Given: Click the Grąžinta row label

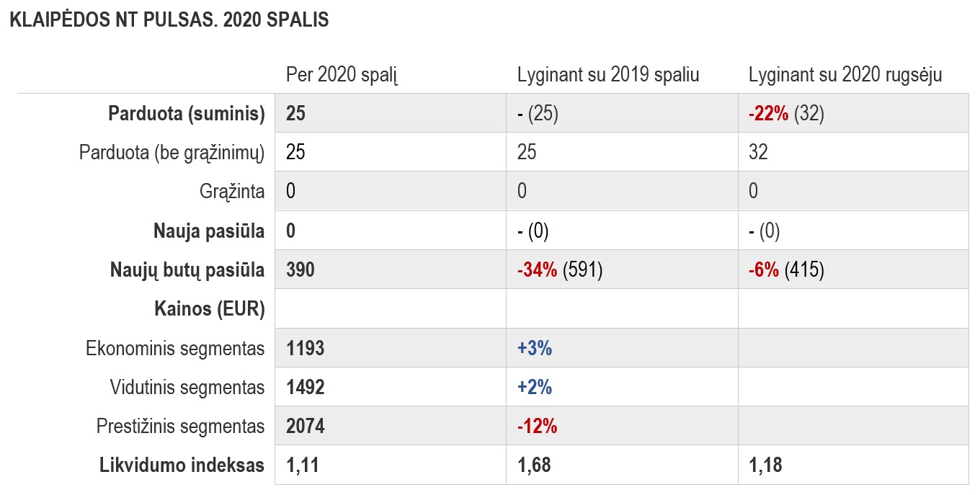Looking at the screenshot, I should [232, 192].
